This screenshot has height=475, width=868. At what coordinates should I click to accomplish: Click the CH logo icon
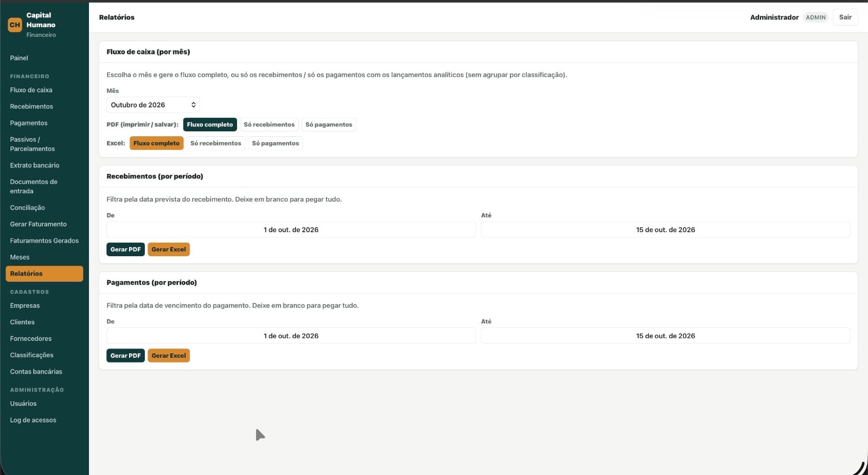tap(15, 25)
